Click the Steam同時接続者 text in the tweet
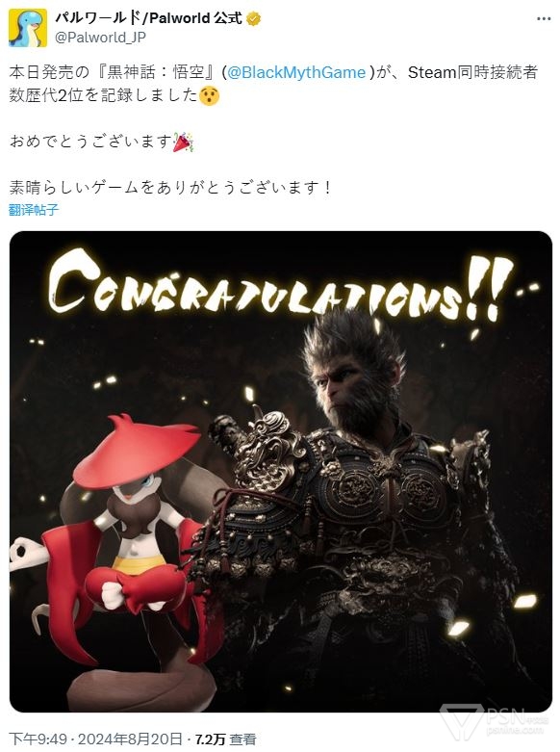The height and width of the screenshot is (752, 560). click(472, 72)
